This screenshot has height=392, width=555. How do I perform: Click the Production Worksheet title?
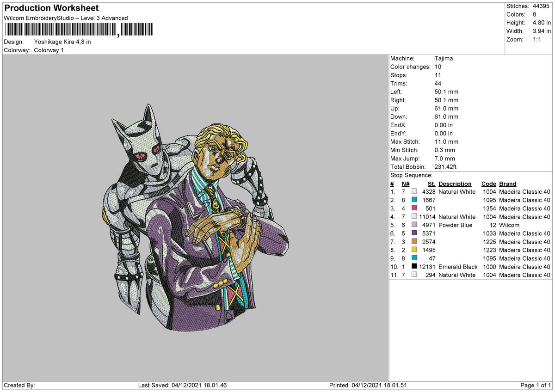51,8
